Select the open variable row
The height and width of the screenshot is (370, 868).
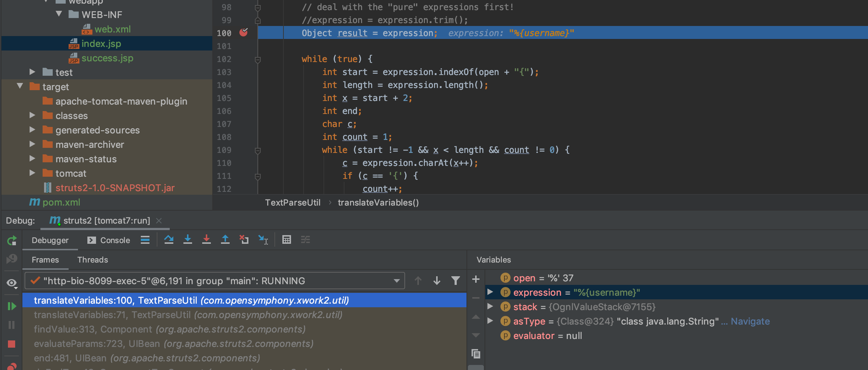coord(537,278)
